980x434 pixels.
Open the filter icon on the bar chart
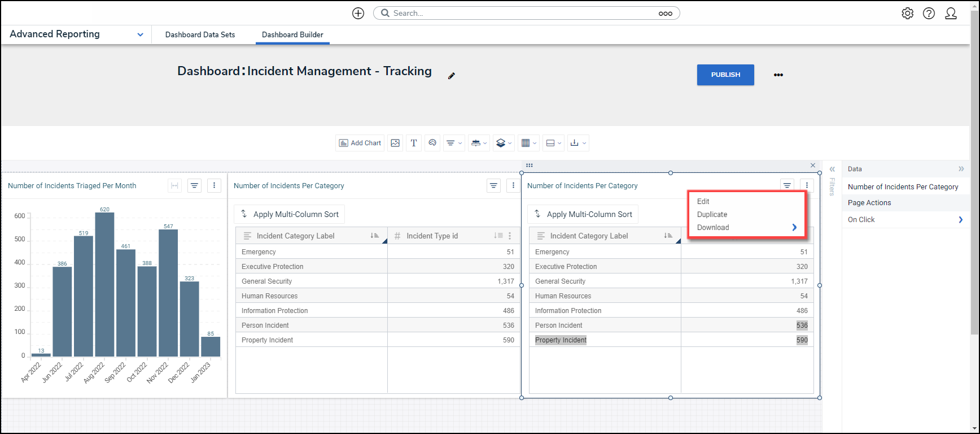click(194, 185)
